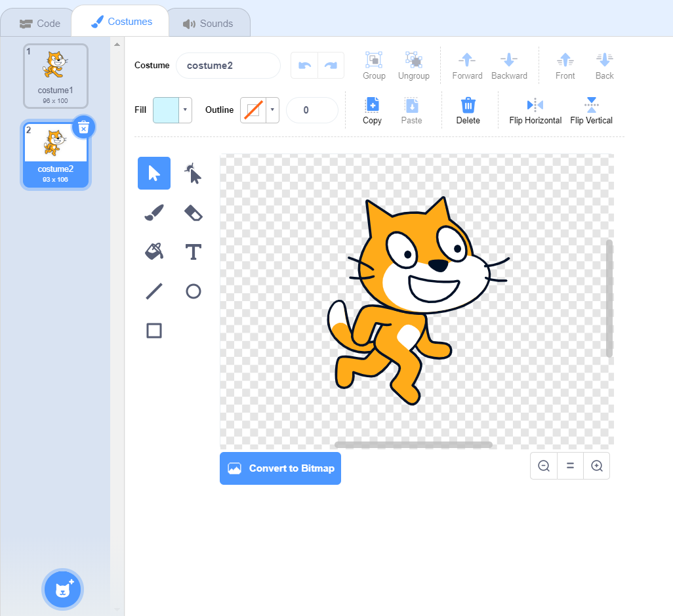The image size is (673, 616).
Task: Select the costume1 thumbnail
Action: [56, 76]
